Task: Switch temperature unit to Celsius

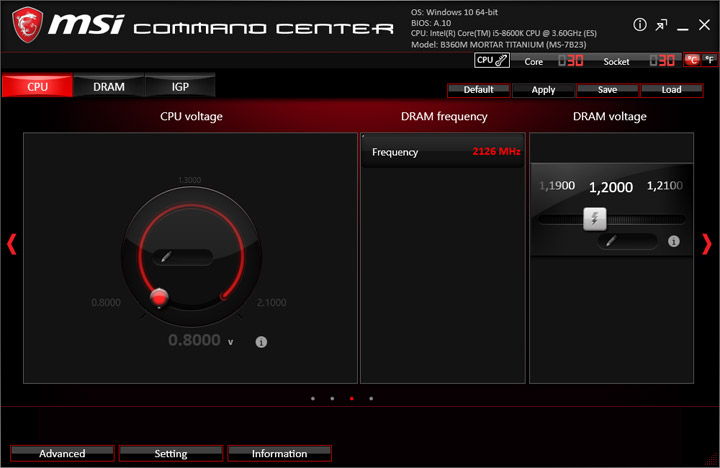Action: click(x=692, y=60)
